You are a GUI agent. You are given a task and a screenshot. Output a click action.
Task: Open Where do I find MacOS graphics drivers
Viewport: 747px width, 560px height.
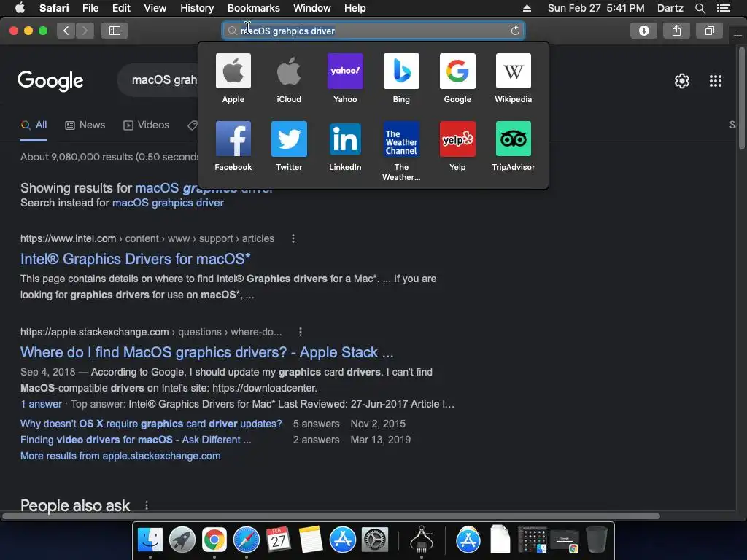tap(206, 352)
